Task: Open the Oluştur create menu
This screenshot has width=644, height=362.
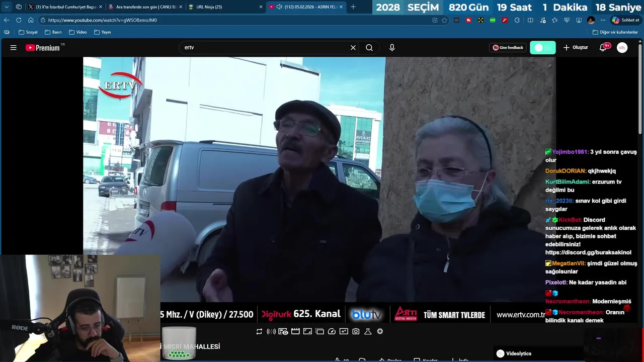Action: point(576,48)
